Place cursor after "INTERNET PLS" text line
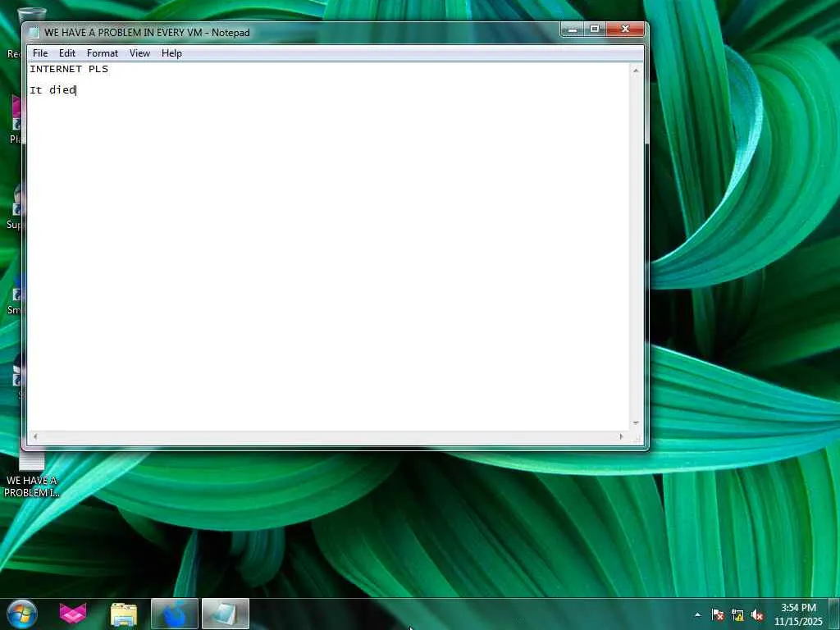 109,69
